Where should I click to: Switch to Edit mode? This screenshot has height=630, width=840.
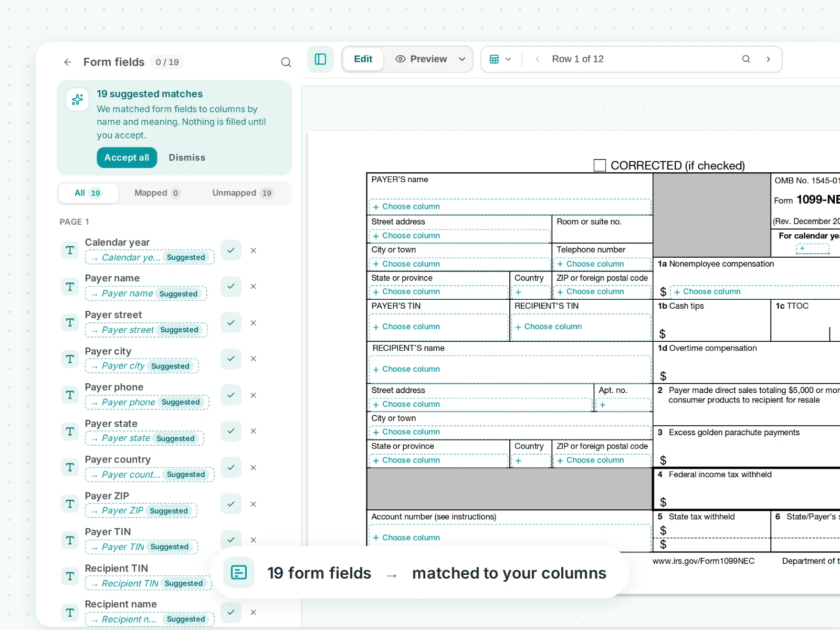pos(363,59)
